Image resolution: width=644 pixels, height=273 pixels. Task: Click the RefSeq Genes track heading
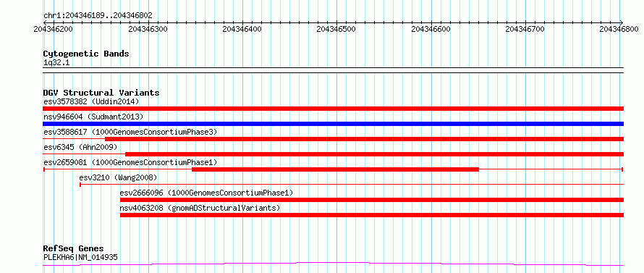(x=73, y=248)
